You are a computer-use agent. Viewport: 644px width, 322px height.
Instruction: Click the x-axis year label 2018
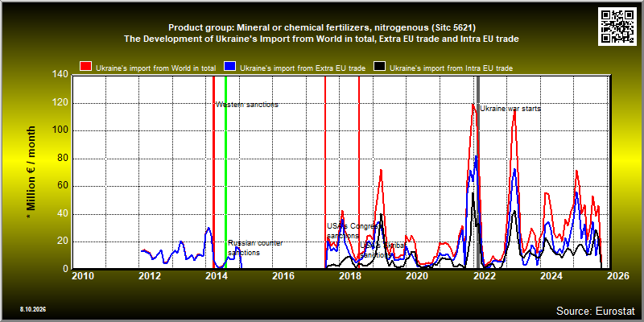pos(351,276)
